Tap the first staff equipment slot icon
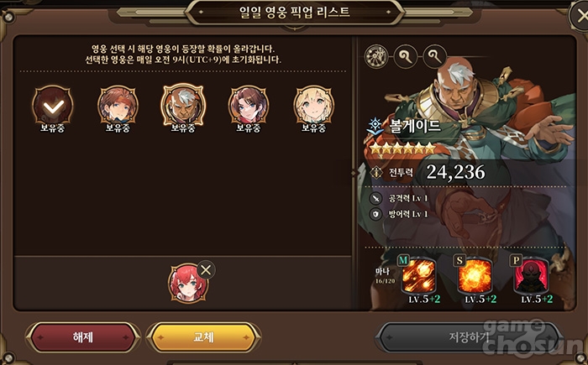The width and height of the screenshot is (588, 365). (x=406, y=56)
